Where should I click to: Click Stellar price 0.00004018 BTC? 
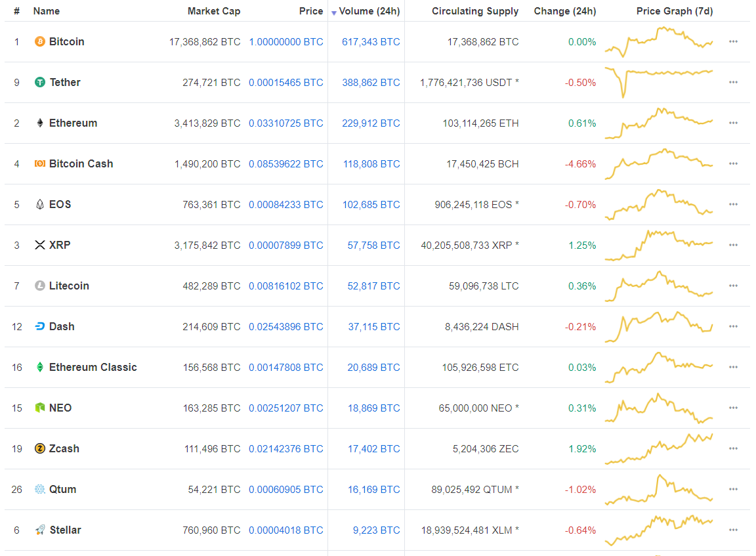click(286, 530)
